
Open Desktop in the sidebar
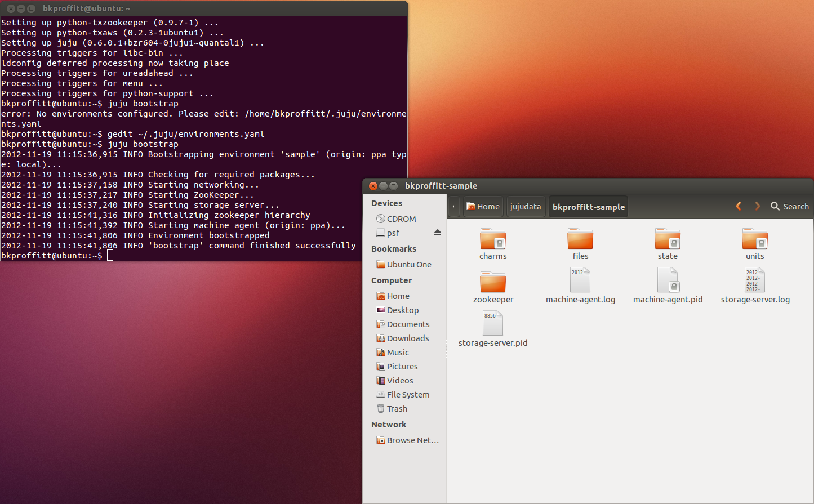[x=398, y=310]
